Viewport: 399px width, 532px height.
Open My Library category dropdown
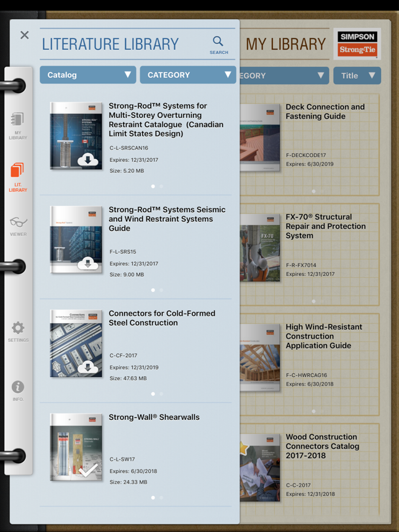[x=285, y=75]
